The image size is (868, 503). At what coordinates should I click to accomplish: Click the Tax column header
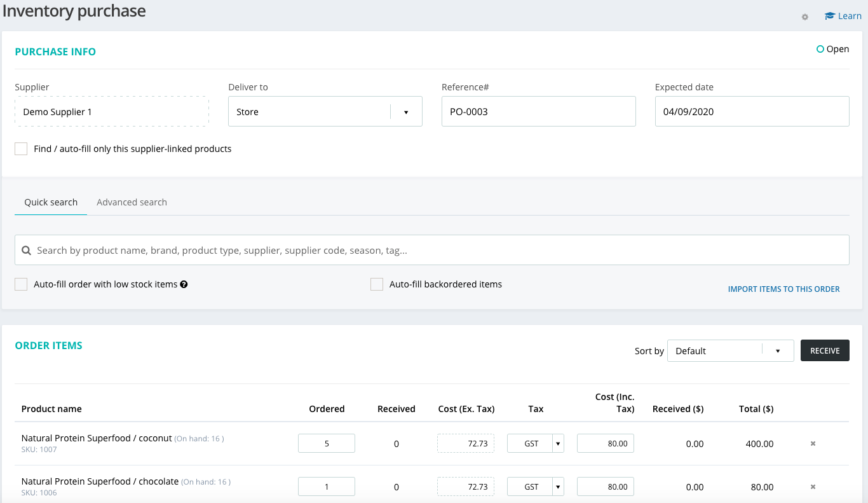click(x=536, y=409)
